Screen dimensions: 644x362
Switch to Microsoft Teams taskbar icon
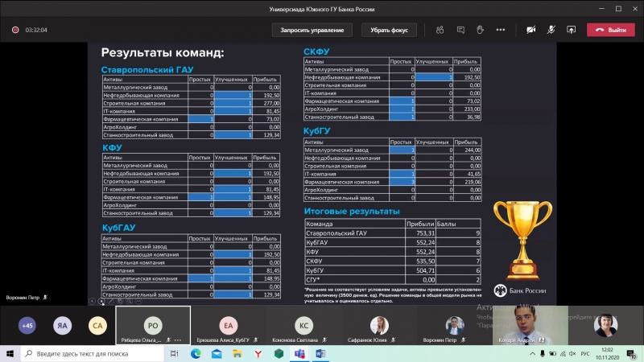(299, 353)
